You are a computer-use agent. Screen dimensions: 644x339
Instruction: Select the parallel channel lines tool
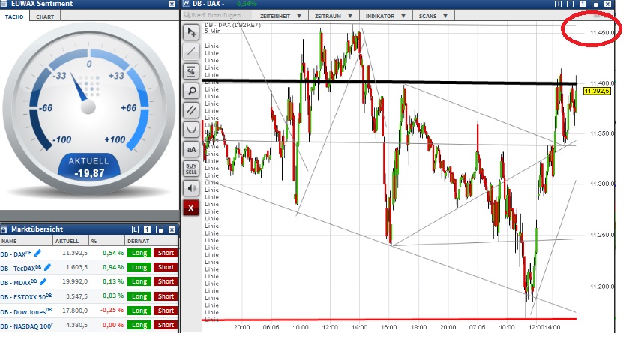tap(191, 110)
